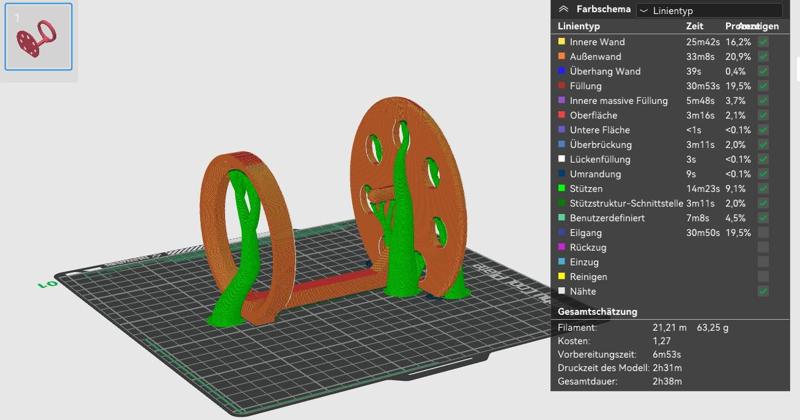Uncheck the Überhang Wand checkbox
Image resolution: width=800 pixels, height=420 pixels.
pos(763,71)
